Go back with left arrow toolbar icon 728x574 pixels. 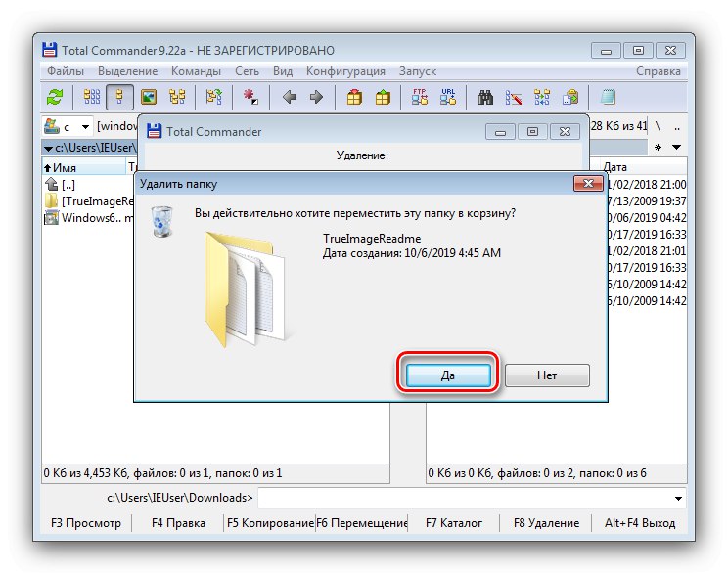(x=289, y=97)
